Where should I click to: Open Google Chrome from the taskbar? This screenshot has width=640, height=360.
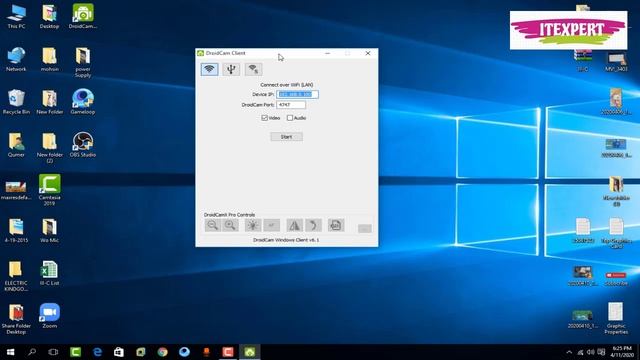coord(162,352)
